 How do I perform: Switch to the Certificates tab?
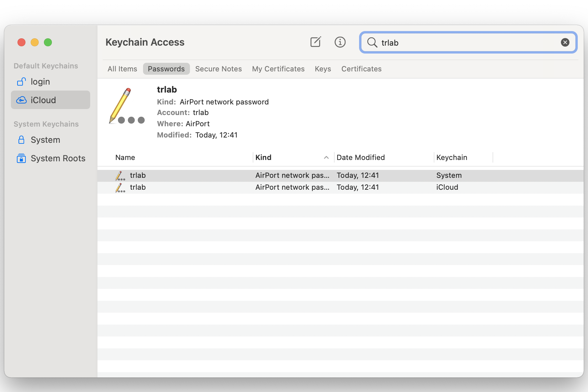361,69
